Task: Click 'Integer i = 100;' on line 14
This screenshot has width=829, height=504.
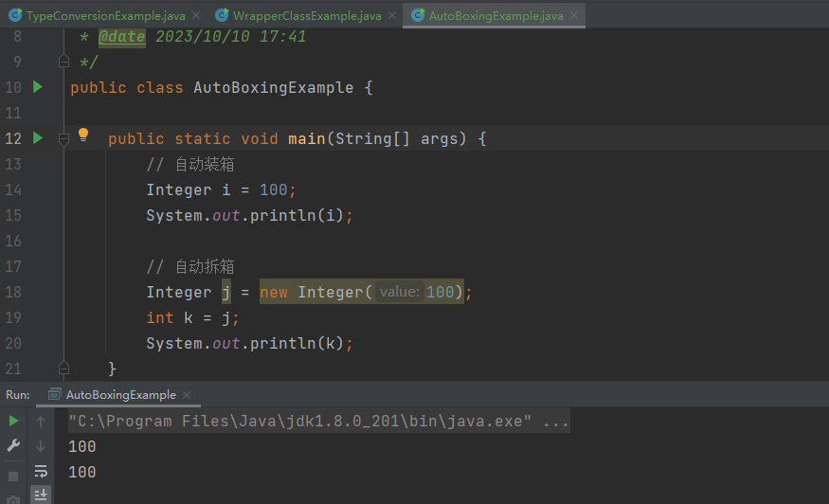Action: [x=221, y=189]
